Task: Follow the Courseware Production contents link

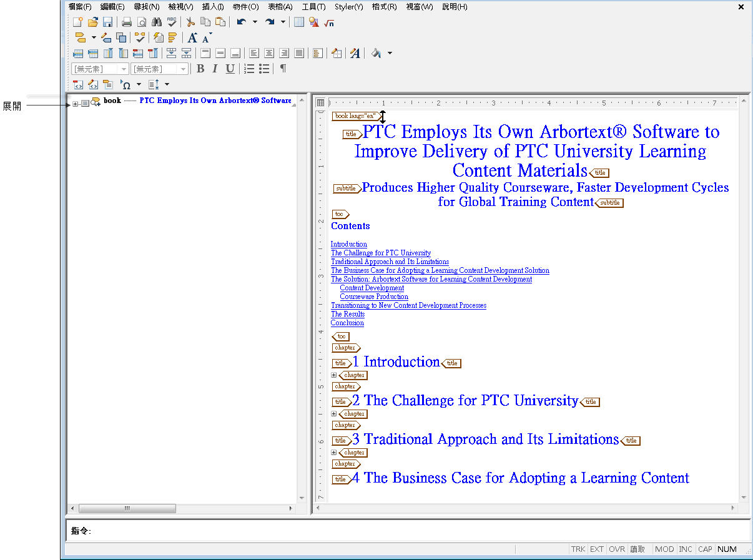Action: click(374, 297)
